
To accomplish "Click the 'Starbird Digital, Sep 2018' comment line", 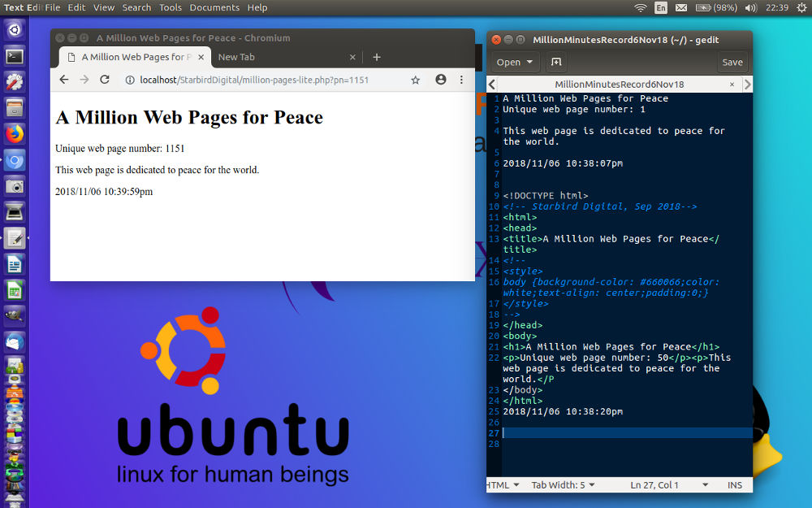I will click(x=600, y=206).
